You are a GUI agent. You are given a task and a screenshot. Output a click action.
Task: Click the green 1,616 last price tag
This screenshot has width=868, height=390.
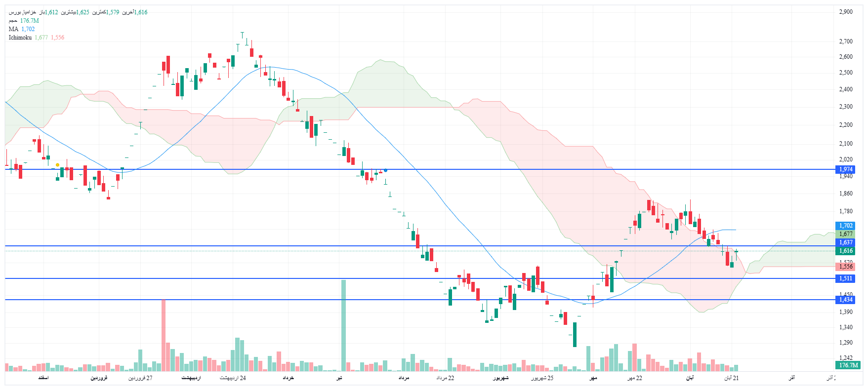pos(846,251)
